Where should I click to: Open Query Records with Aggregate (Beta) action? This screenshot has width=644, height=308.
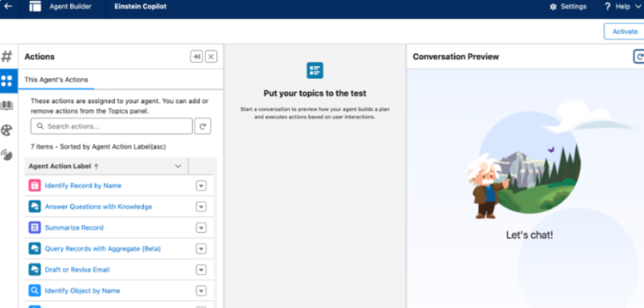click(x=102, y=249)
